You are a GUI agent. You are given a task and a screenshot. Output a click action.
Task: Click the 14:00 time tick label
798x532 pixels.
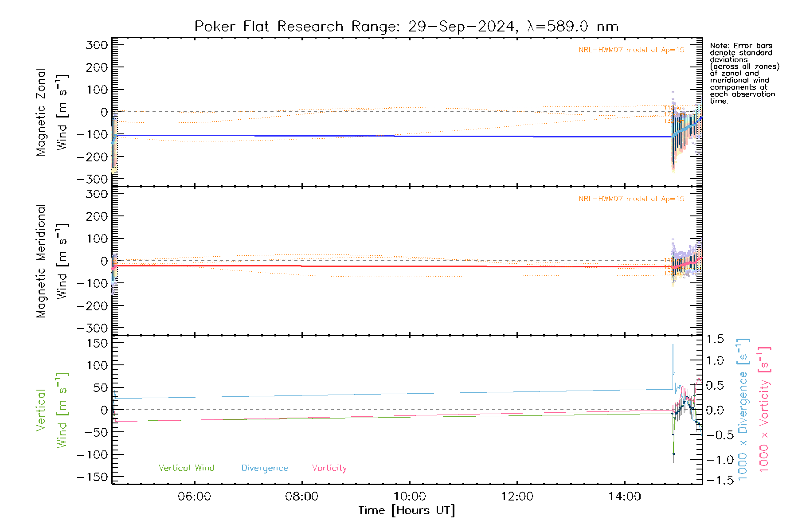coord(624,497)
